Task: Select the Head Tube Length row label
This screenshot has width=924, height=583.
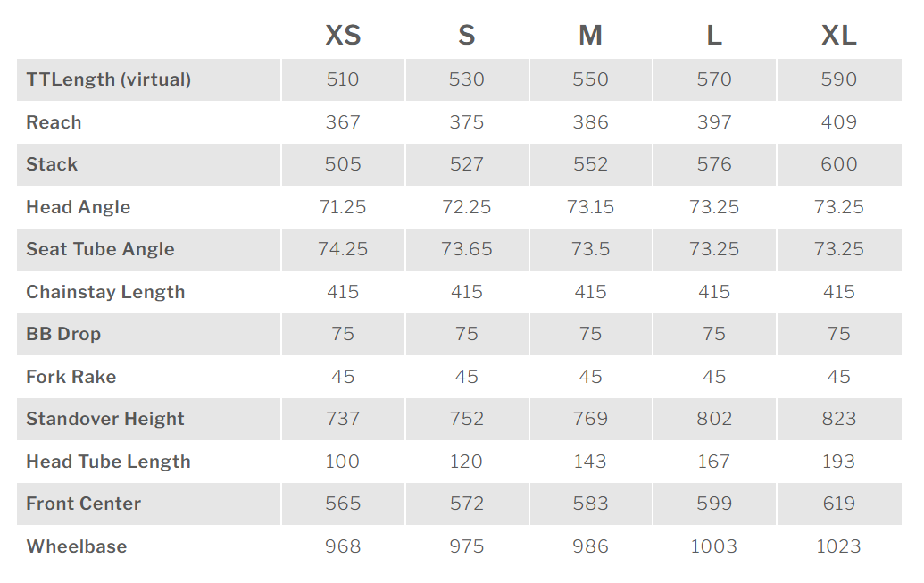Action: coord(108,462)
